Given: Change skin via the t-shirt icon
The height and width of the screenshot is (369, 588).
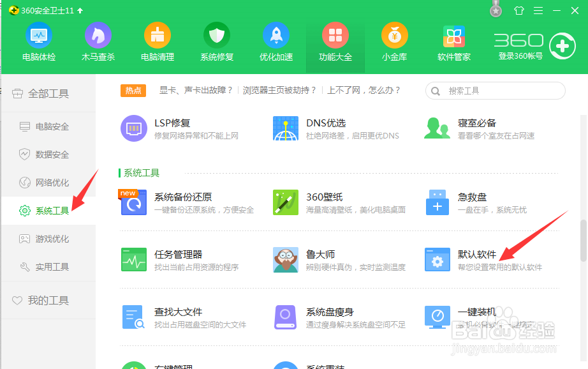Looking at the screenshot, I should (519, 10).
